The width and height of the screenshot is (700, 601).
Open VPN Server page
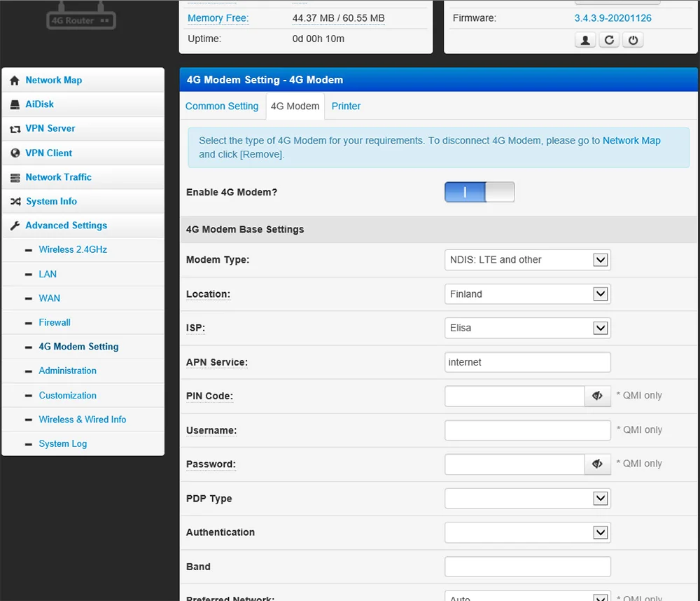[50, 129]
